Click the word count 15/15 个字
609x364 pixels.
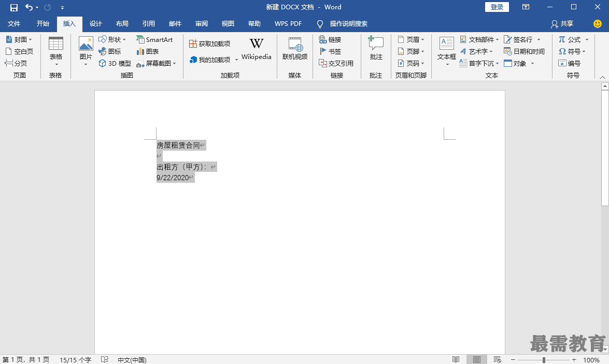pyautogui.click(x=75, y=360)
